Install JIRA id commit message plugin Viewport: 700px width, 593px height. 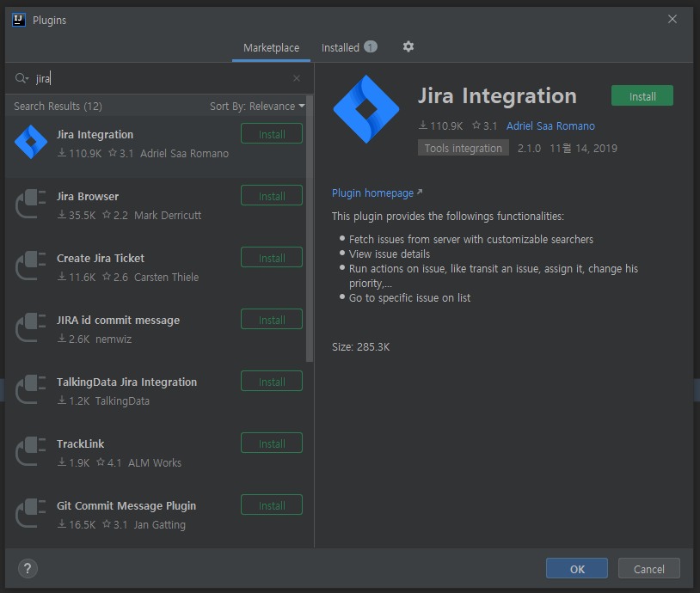pos(272,320)
